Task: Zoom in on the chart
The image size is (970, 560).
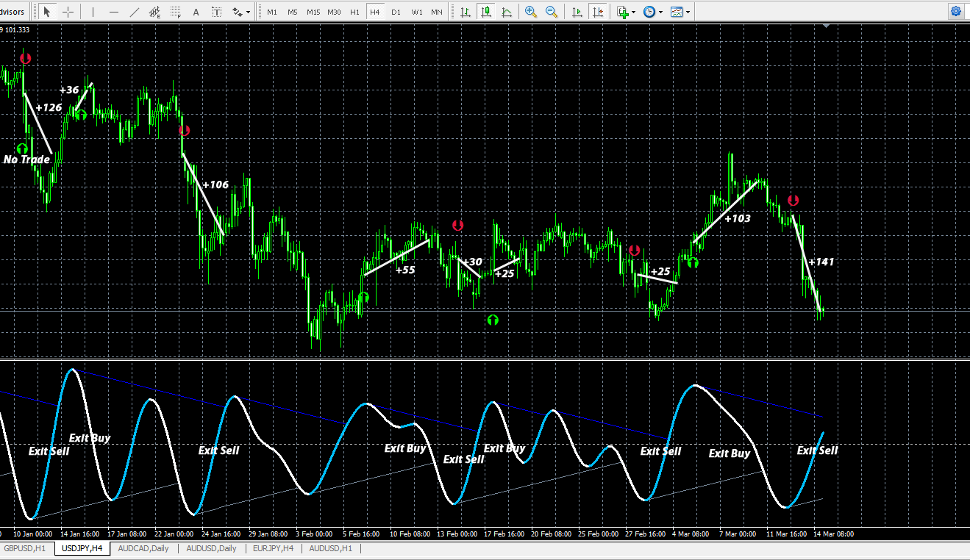Action: point(531,12)
